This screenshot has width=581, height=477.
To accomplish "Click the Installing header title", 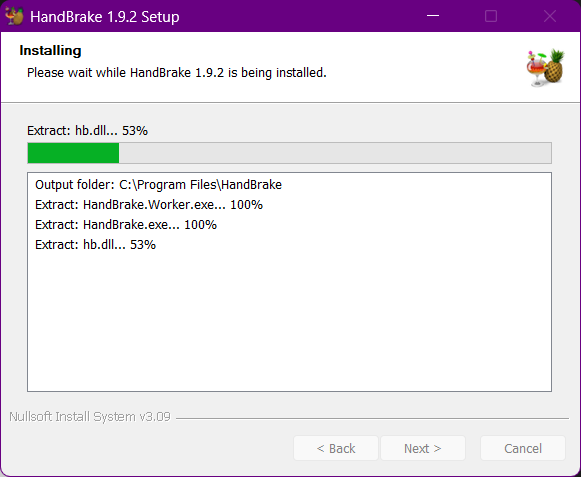I will (50, 50).
